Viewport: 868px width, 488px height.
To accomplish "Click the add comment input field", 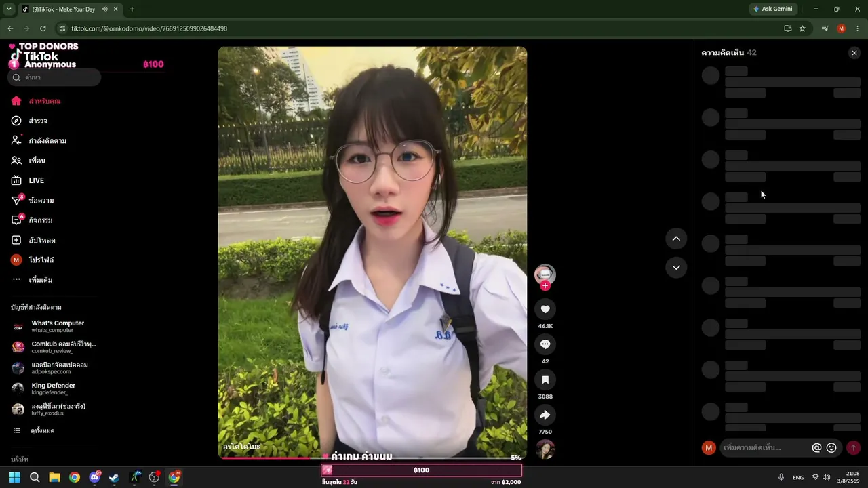I will (x=766, y=447).
